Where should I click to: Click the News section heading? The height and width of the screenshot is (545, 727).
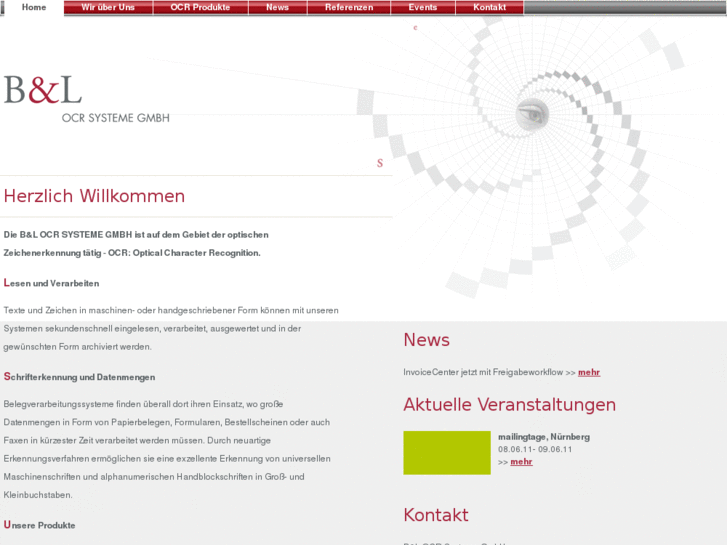tap(427, 340)
